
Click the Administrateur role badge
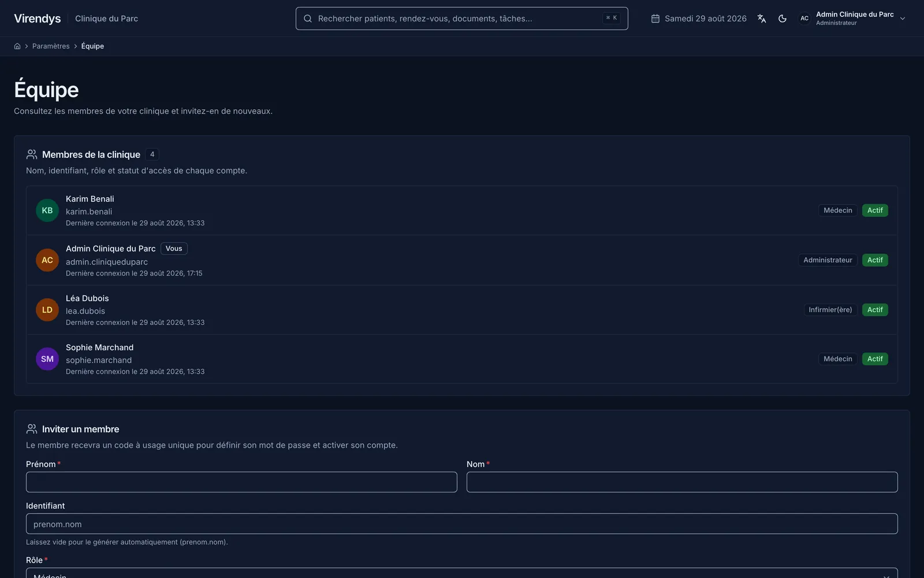point(828,260)
